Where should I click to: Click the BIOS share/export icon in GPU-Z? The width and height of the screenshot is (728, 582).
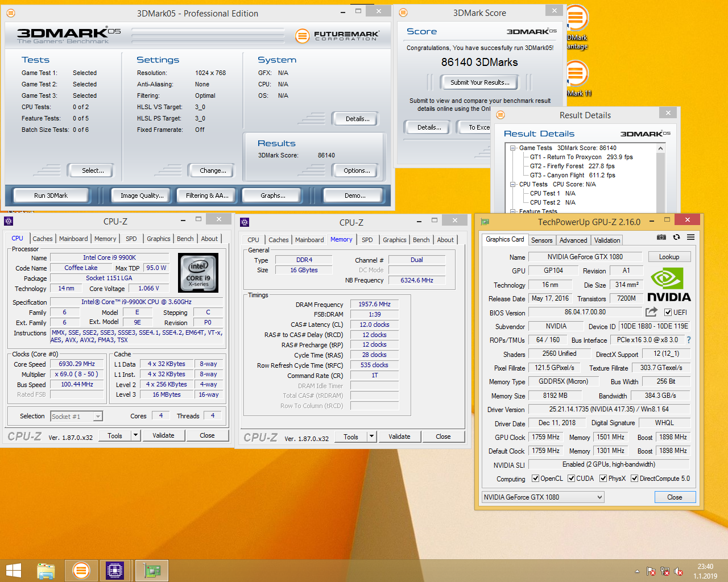tap(651, 312)
